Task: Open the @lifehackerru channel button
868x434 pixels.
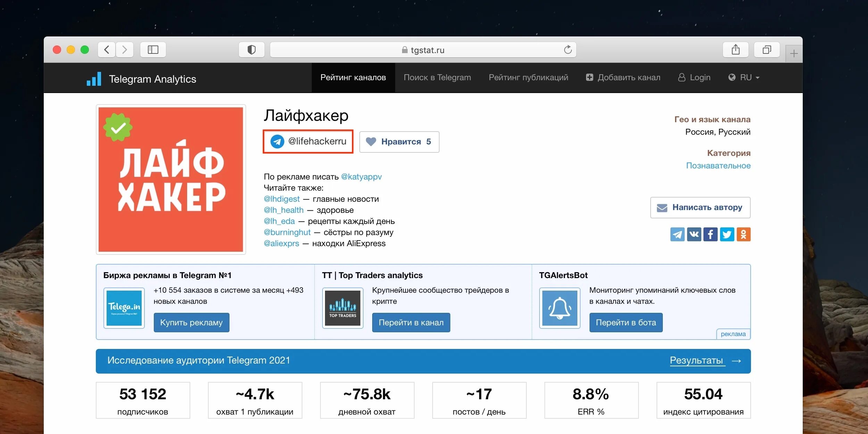Action: tap(308, 141)
